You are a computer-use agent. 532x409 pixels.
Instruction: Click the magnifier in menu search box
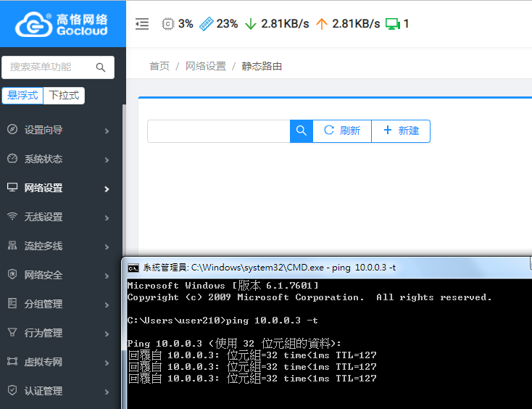[101, 67]
